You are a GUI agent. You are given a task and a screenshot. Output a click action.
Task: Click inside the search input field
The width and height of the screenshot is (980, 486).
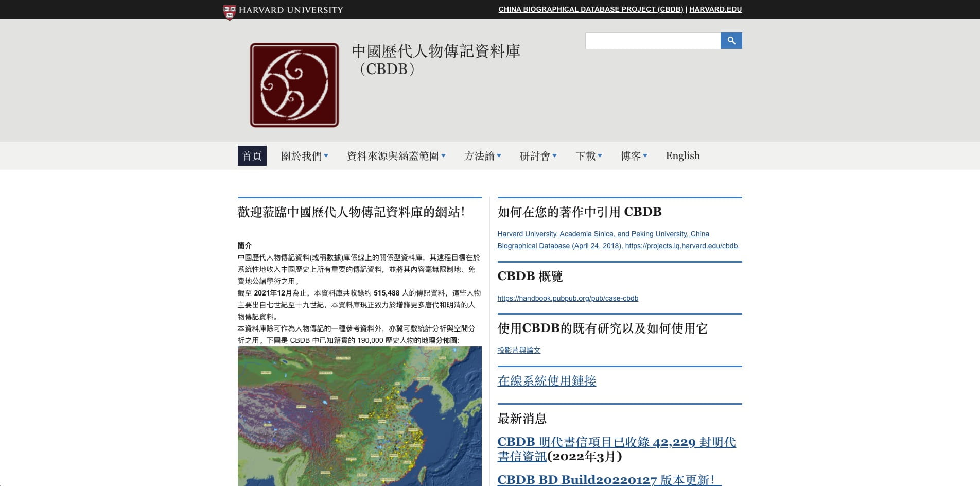[651, 41]
